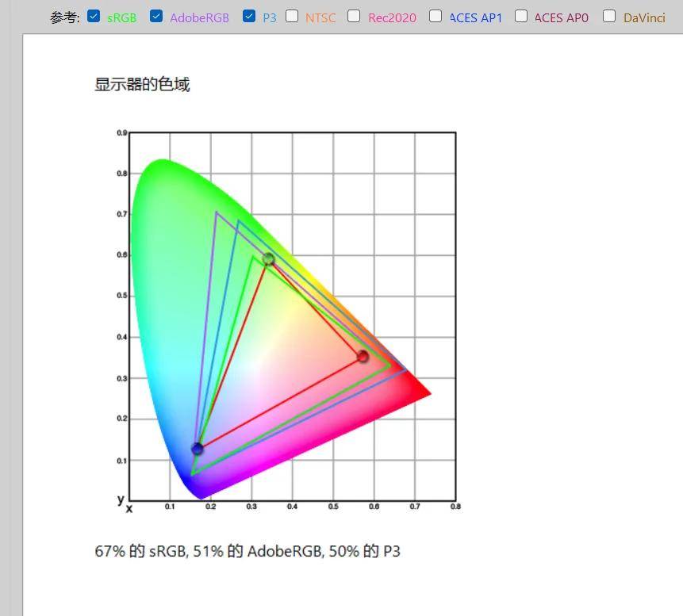Click the ACES AP0 label text
The width and height of the screenshot is (683, 616).
click(x=562, y=18)
